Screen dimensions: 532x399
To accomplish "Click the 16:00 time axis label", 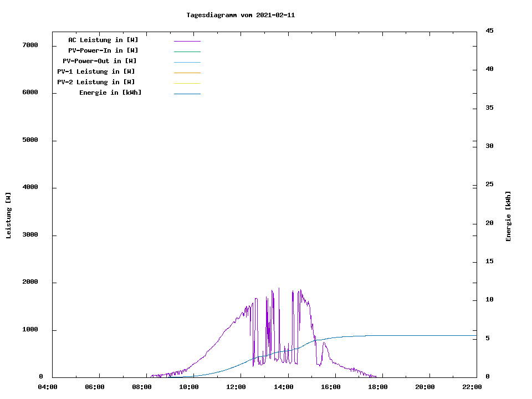I will [330, 387].
